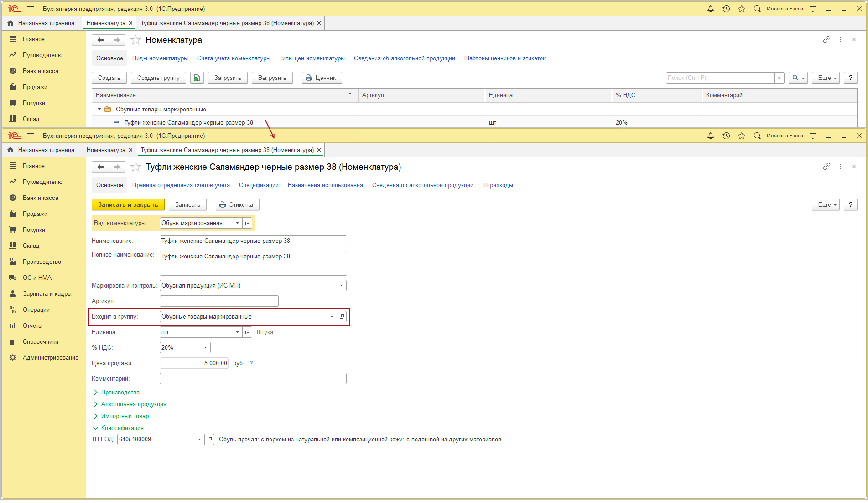Click help question mark next to Цена продажи

pyautogui.click(x=251, y=363)
